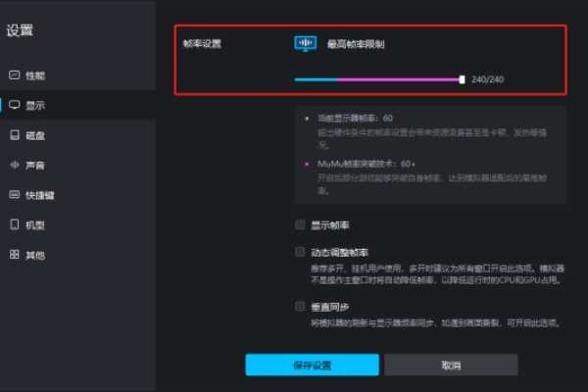The height and width of the screenshot is (392, 588).
Task: Click the blue frame rate monitor icon
Action: (x=305, y=44)
